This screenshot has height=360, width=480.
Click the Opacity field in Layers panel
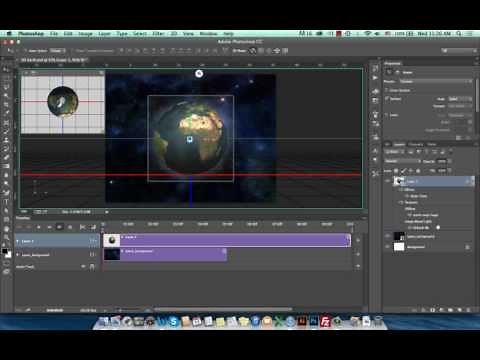tap(441, 161)
